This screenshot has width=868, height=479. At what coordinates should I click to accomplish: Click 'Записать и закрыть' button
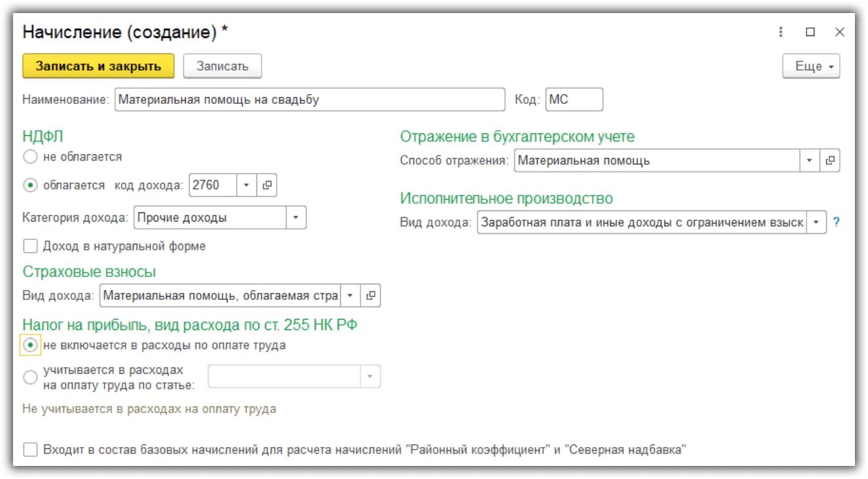pos(99,66)
